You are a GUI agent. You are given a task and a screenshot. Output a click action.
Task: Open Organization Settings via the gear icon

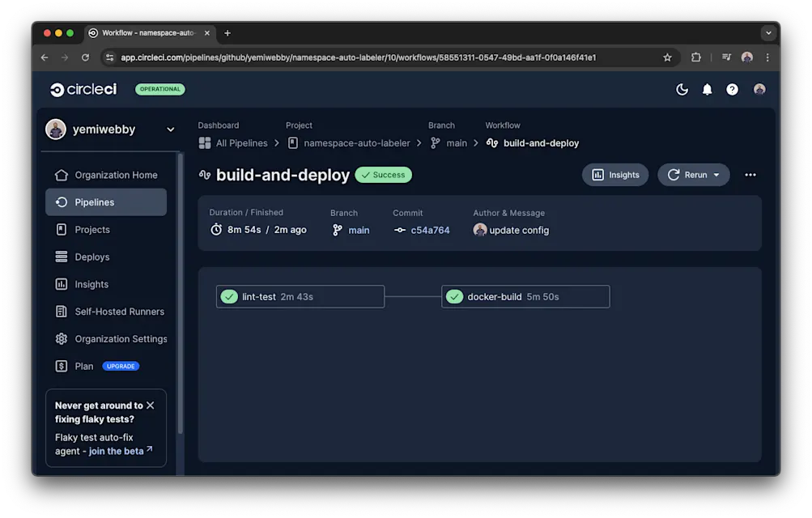coord(61,338)
